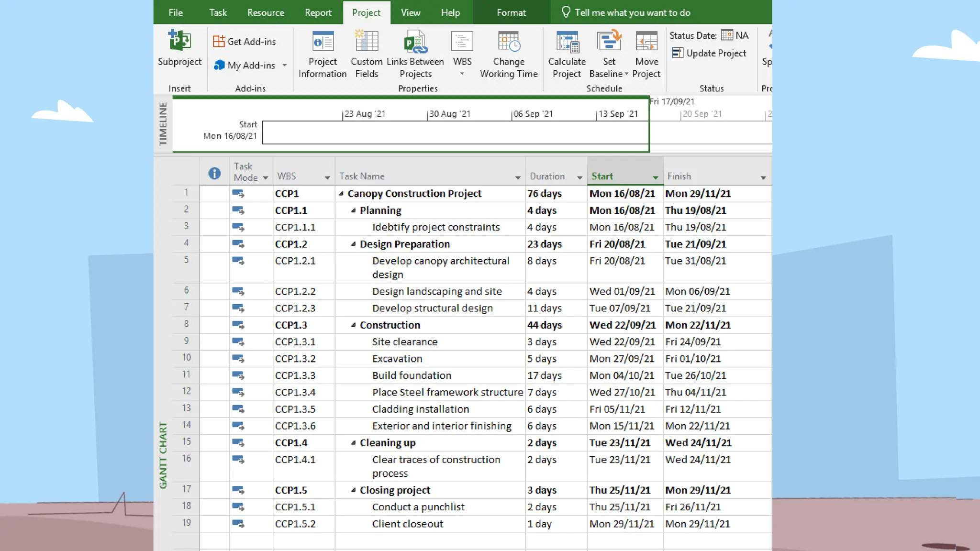Click Change Working Time icon

click(x=509, y=42)
